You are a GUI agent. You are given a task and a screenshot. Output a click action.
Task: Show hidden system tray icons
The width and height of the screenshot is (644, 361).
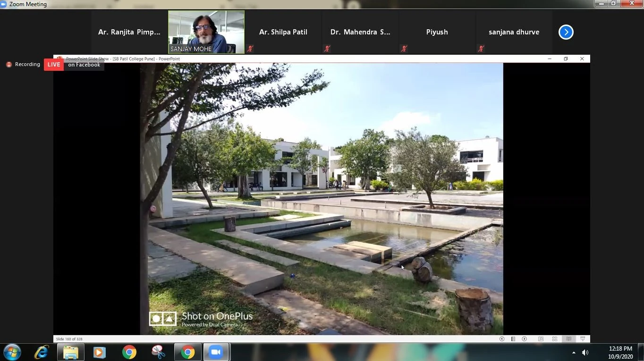[x=574, y=353]
